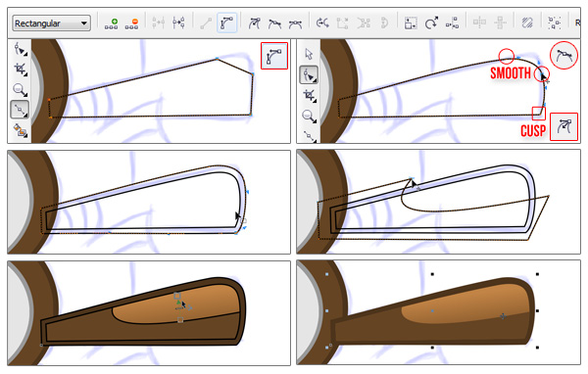Select highlighted Polyline tool in first panel toolbox
Screen dimensions: 588x374
(20, 110)
